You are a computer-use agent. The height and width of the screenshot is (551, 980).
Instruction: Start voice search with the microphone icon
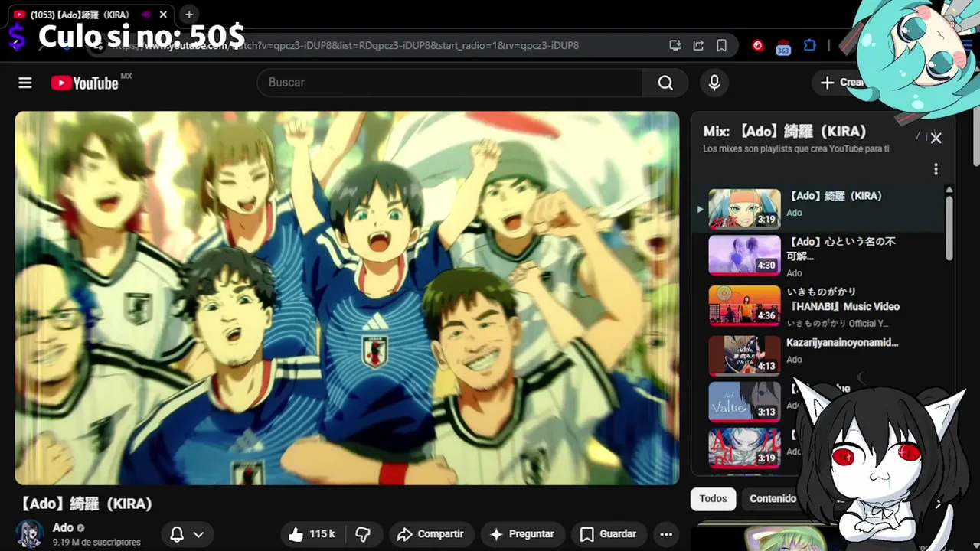tap(714, 83)
